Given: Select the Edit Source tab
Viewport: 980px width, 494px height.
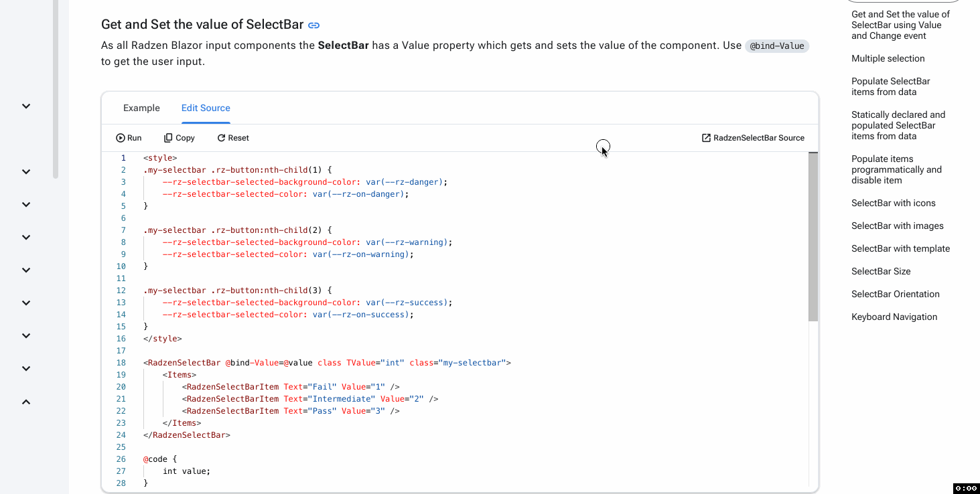Looking at the screenshot, I should click(206, 108).
